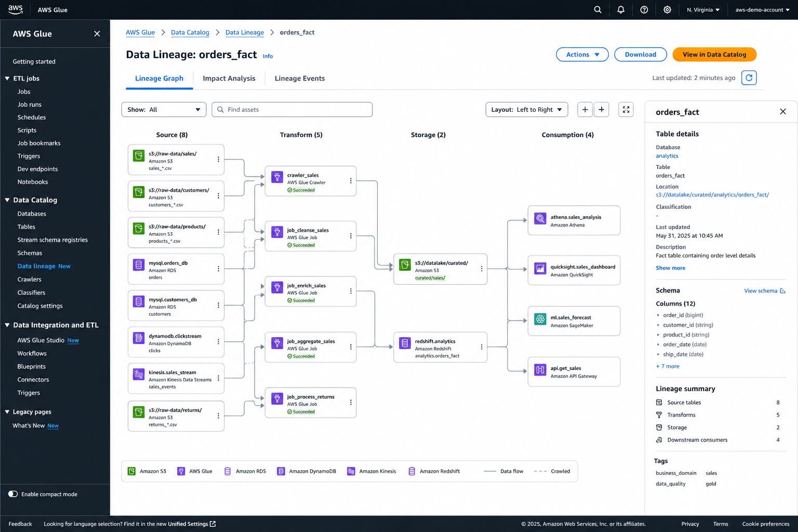Viewport: 798px width, 532px height.
Task: Open the search icon in top bar
Action: tap(597, 10)
